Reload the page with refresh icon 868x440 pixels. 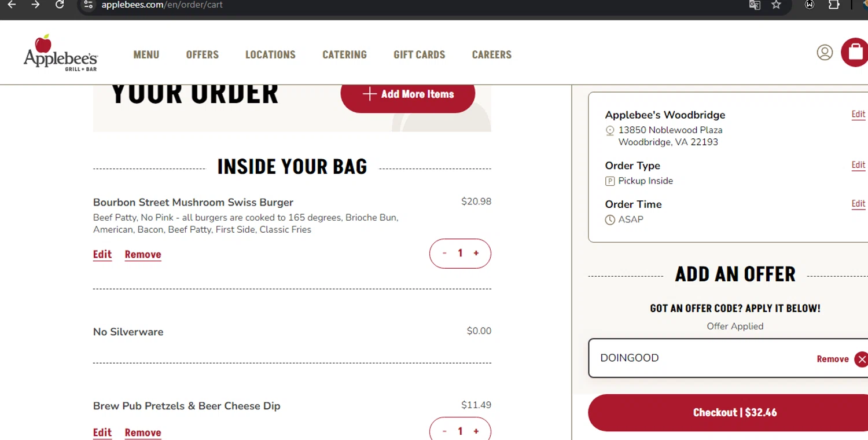point(60,5)
